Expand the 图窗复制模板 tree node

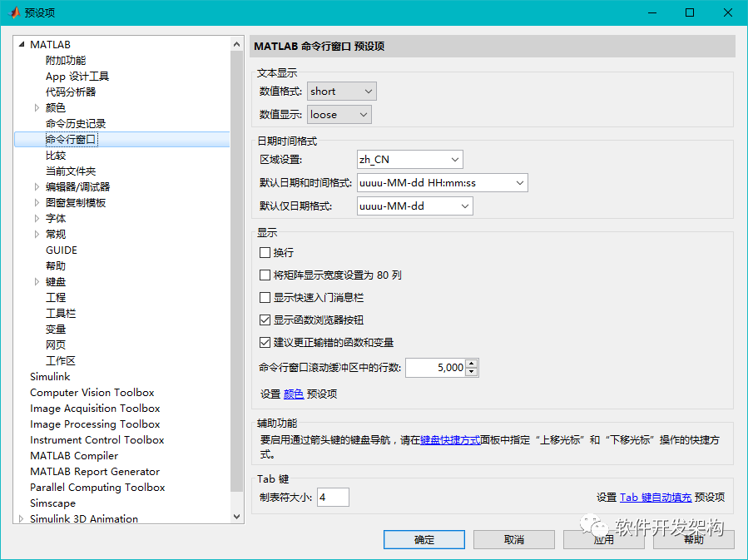37,203
